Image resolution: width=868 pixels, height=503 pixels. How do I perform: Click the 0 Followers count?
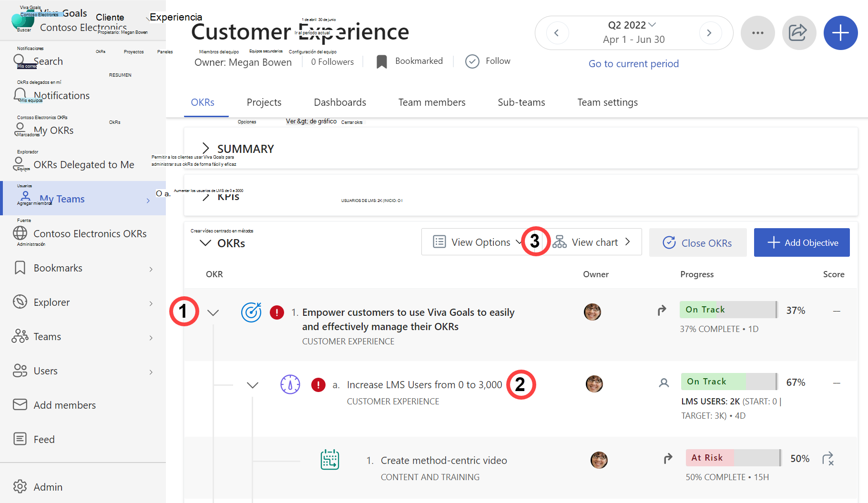click(332, 62)
